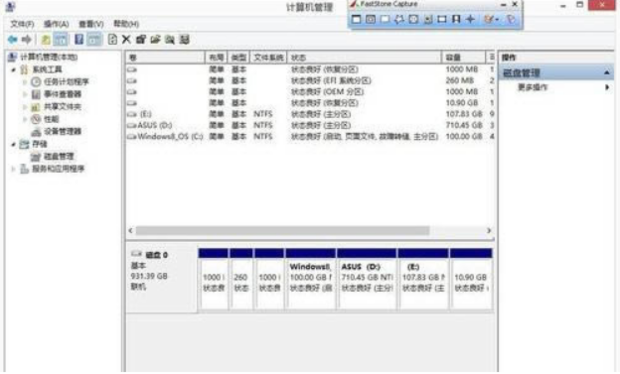620x374 pixels.
Task: Select 磁盘管理 under 存储
Action: tap(59, 157)
